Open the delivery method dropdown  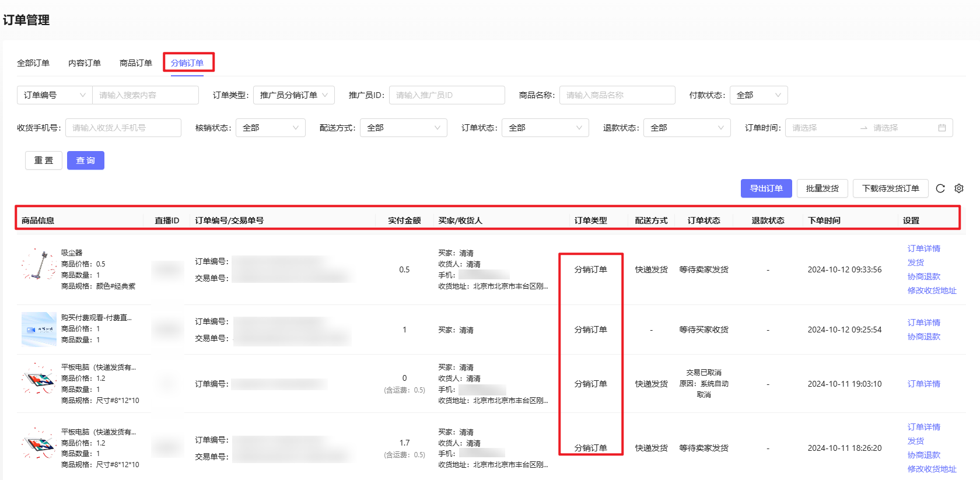click(403, 128)
